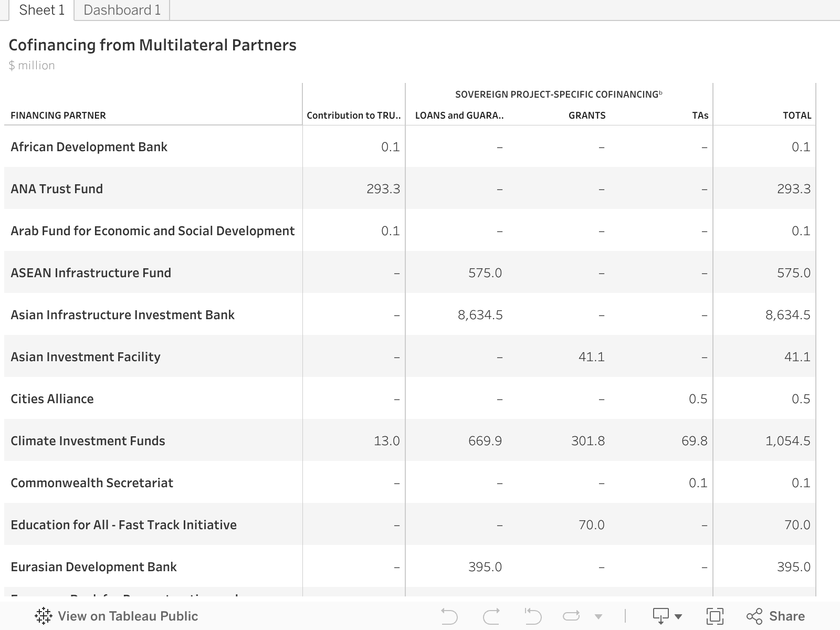Click the Undo arrow icon
The width and height of the screenshot is (840, 630).
pos(449,616)
